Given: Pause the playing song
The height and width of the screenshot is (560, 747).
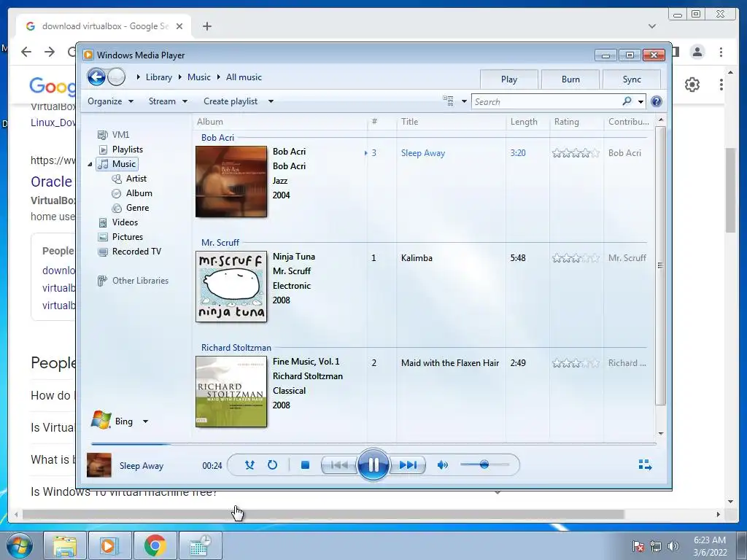Looking at the screenshot, I should (x=373, y=464).
